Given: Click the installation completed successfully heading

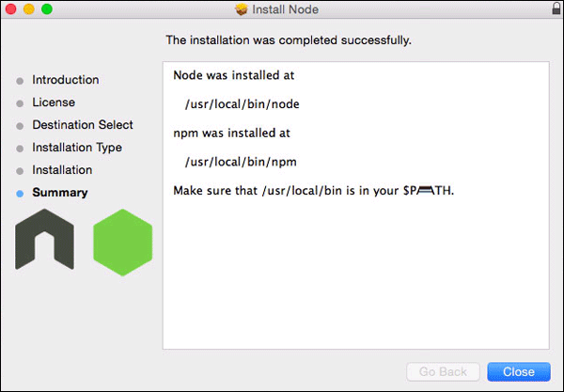Looking at the screenshot, I should point(289,40).
